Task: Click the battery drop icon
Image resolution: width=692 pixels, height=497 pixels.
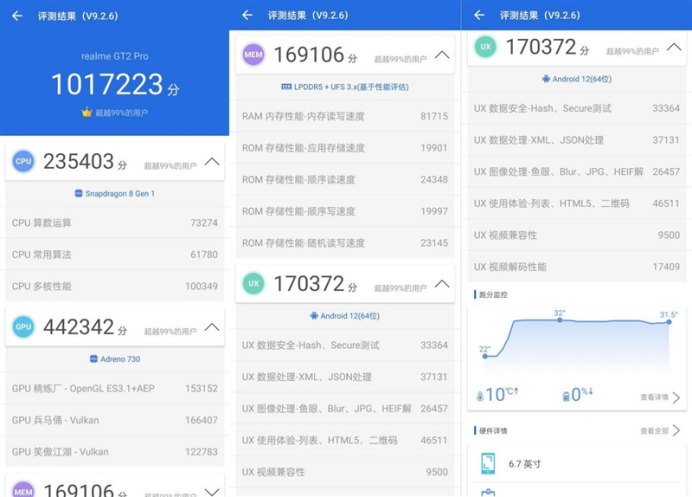Action: (566, 396)
